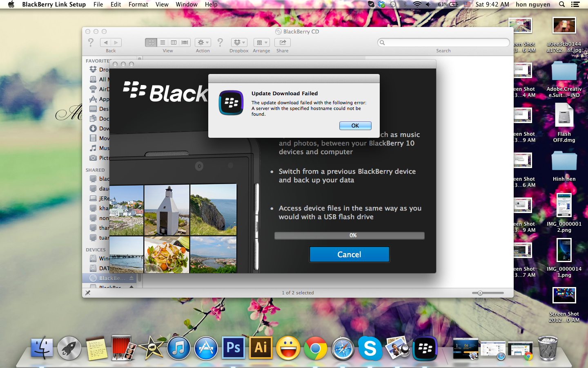
Task: Open Spotlight search in the menu bar
Action: (x=562, y=4)
